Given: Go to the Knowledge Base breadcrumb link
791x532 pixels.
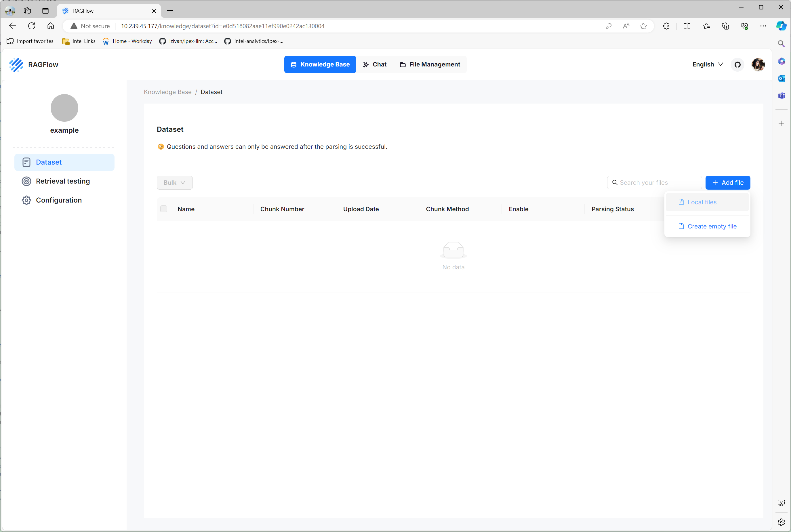Looking at the screenshot, I should point(168,92).
